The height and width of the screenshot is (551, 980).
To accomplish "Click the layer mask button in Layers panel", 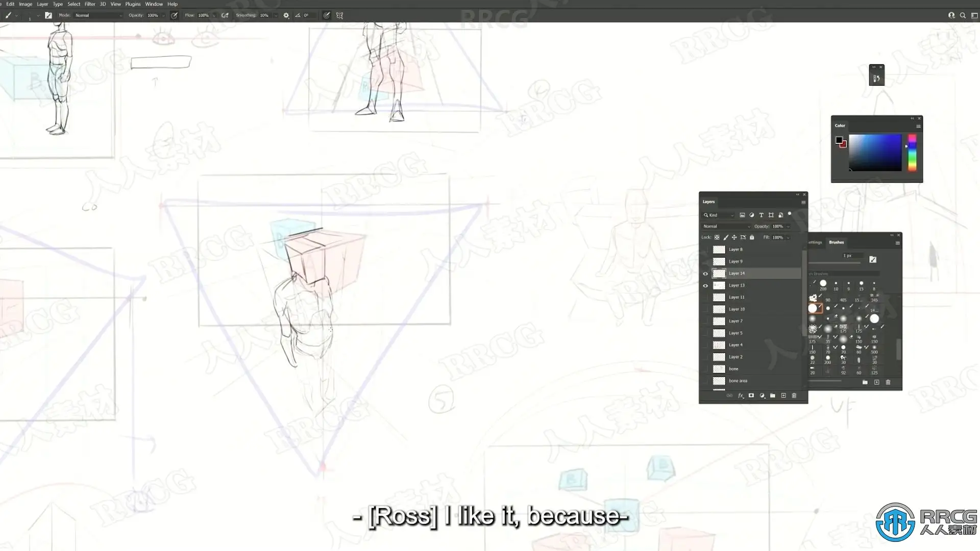I will tap(751, 395).
